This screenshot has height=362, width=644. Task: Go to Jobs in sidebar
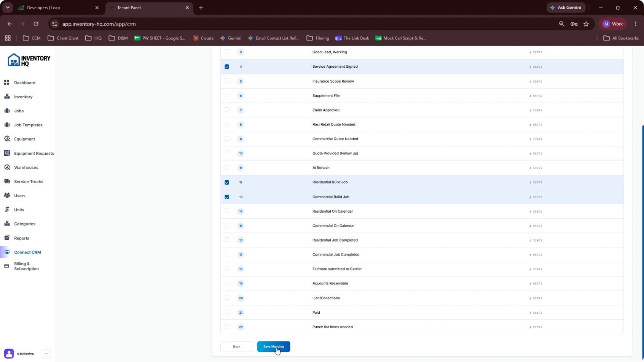[x=19, y=111]
